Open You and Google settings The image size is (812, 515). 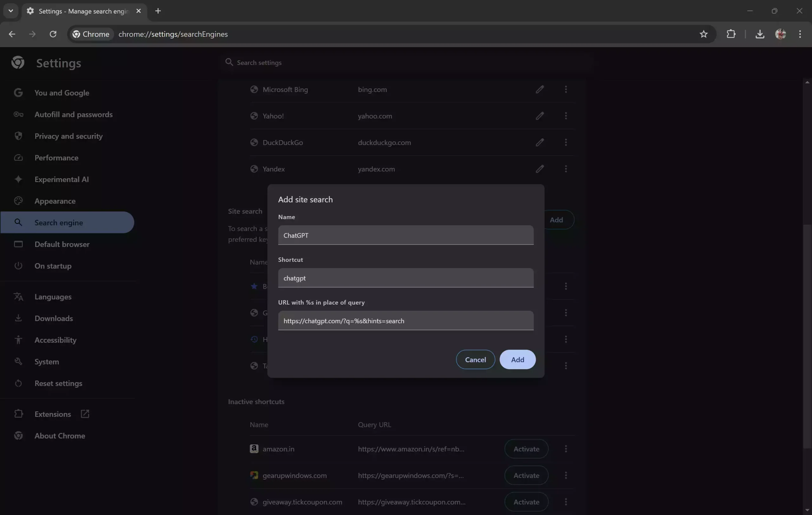tap(68, 93)
